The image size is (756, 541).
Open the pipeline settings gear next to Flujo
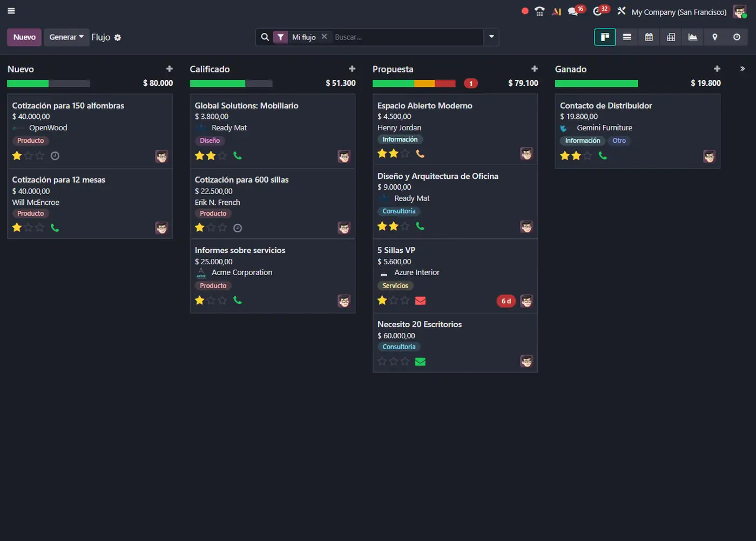click(118, 38)
